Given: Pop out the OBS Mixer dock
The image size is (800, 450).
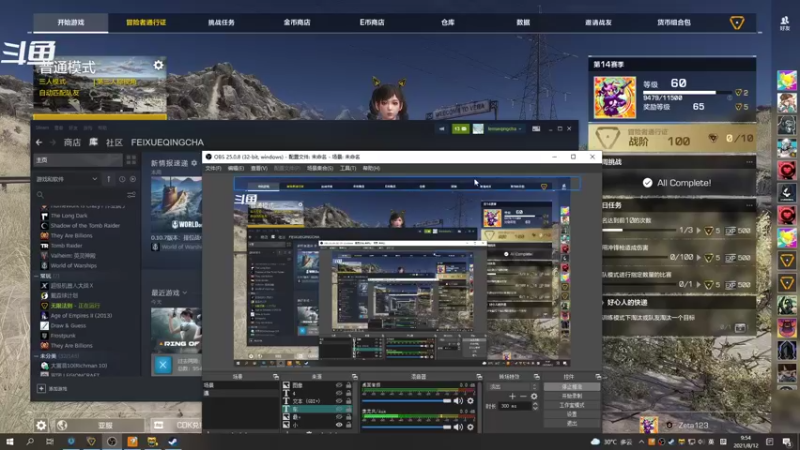Looking at the screenshot, I should point(479,377).
